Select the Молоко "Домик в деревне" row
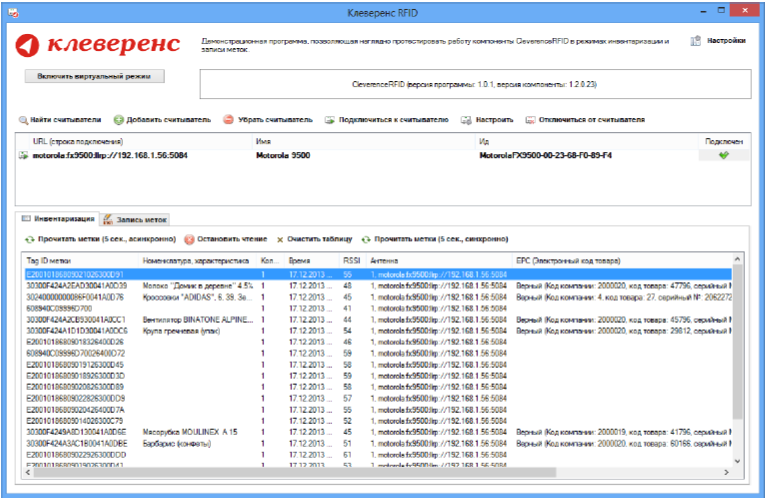Viewport: 768px width, 501px height. pos(378,286)
